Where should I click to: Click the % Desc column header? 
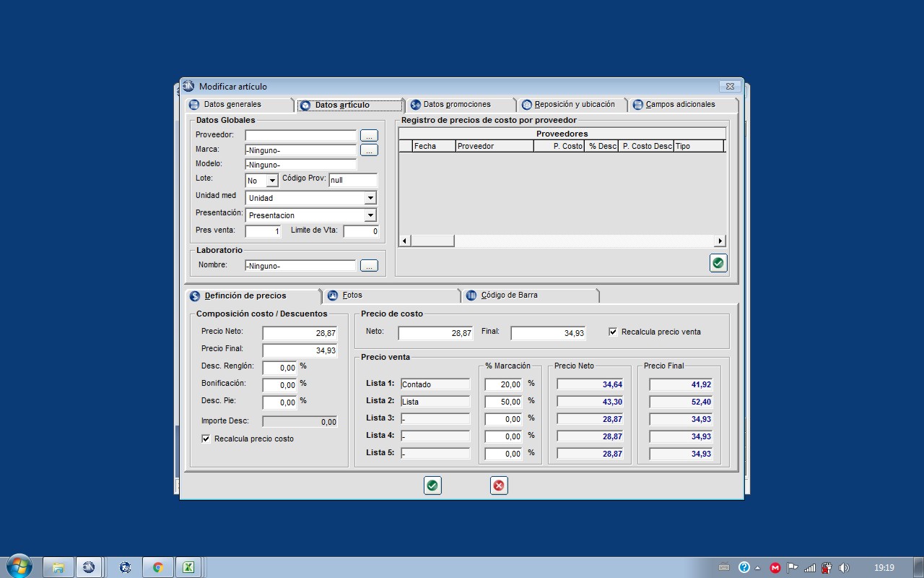(602, 146)
